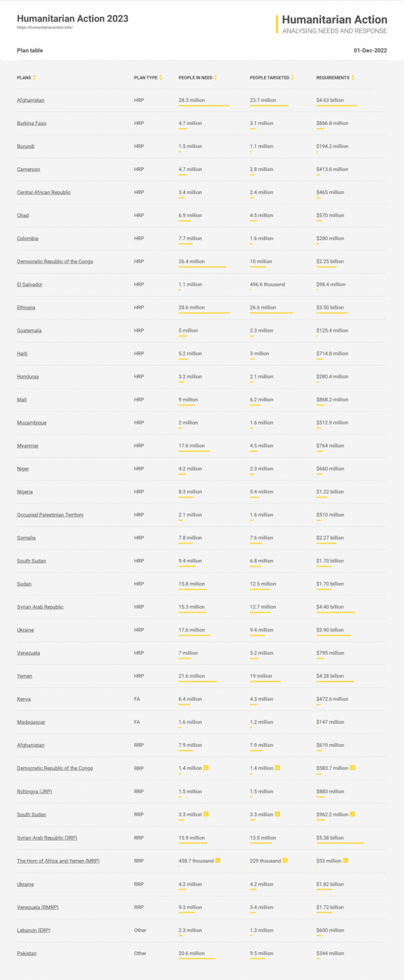Click info icon beside 438.7 thousand people in need
The height and width of the screenshot is (980, 404).
[218, 861]
